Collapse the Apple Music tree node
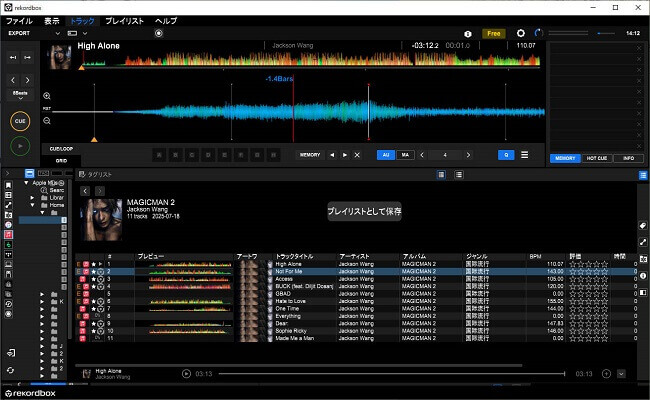This screenshot has height=400, width=650. tap(26, 183)
